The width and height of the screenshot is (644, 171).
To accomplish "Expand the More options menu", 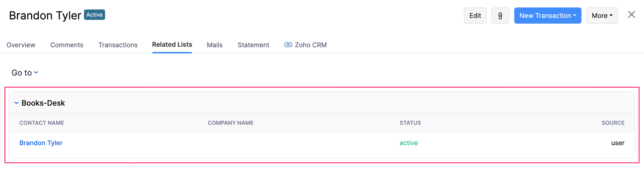I will point(602,16).
